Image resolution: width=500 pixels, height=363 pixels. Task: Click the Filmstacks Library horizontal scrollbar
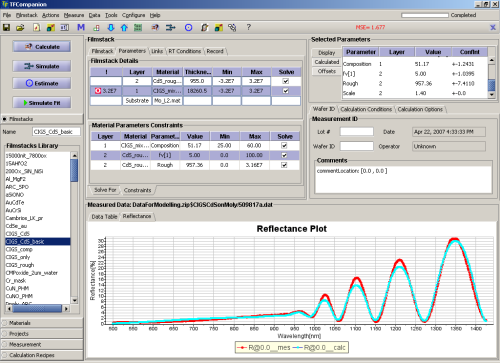38,309
